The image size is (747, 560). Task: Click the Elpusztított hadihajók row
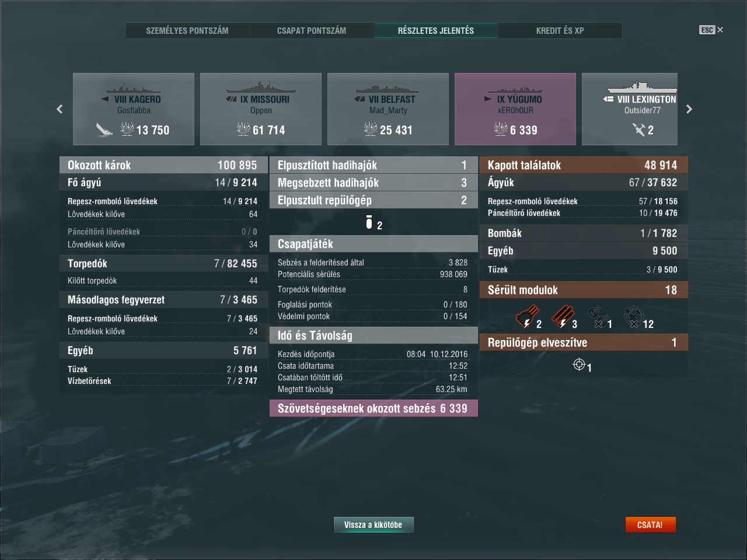[373, 165]
